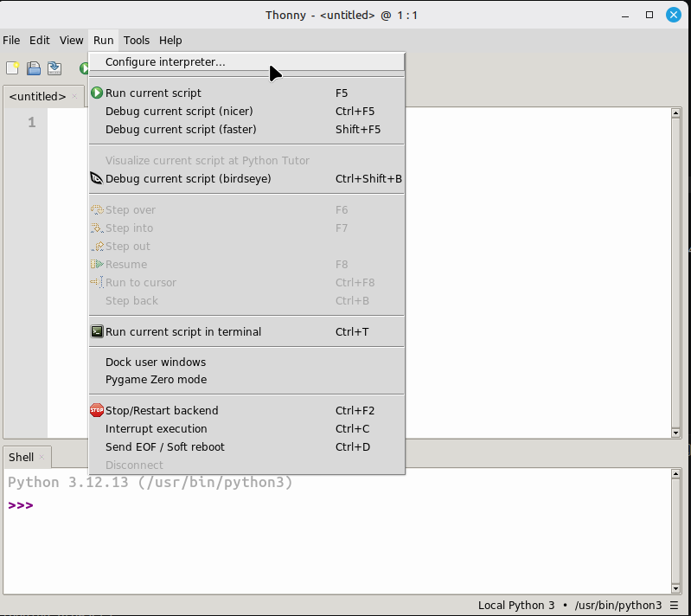Click the Open file toolbar icon
Image resolution: width=691 pixels, height=616 pixels.
point(34,68)
